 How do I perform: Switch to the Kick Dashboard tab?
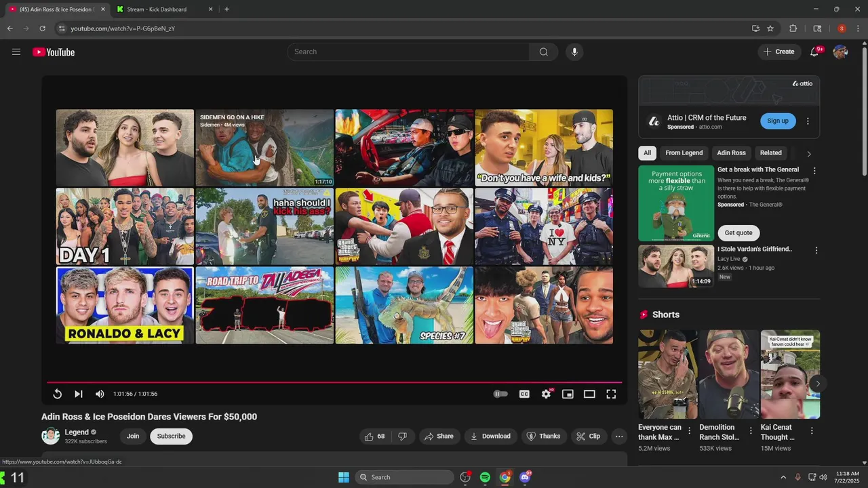pos(164,9)
